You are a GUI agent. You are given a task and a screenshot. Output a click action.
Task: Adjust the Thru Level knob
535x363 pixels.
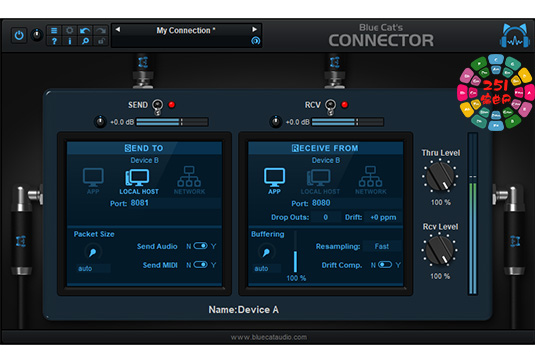(440, 177)
